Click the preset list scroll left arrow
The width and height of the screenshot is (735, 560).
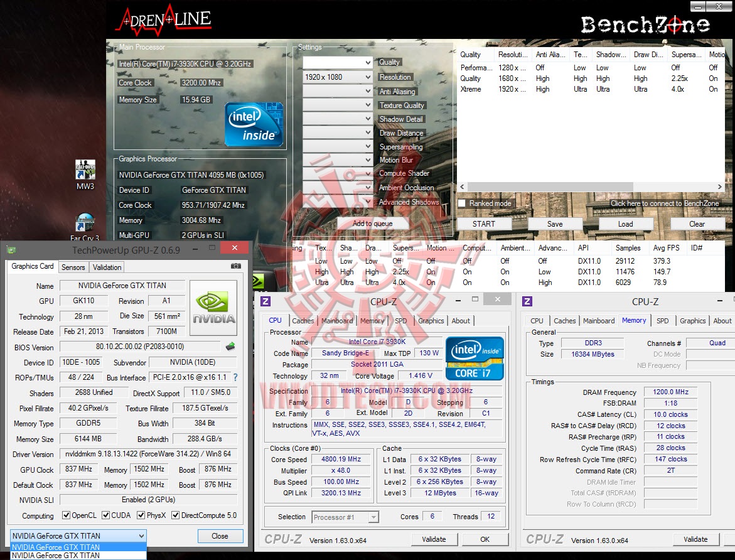[x=462, y=186]
